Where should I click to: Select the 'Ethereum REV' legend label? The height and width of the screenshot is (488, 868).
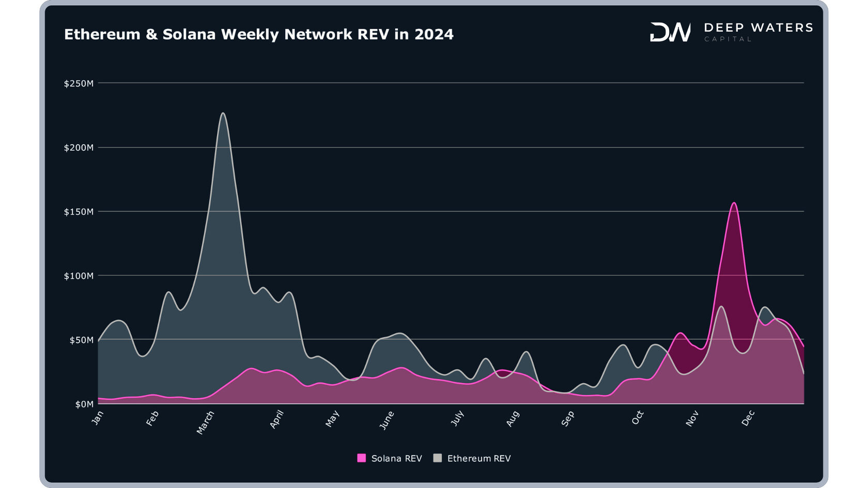(479, 459)
